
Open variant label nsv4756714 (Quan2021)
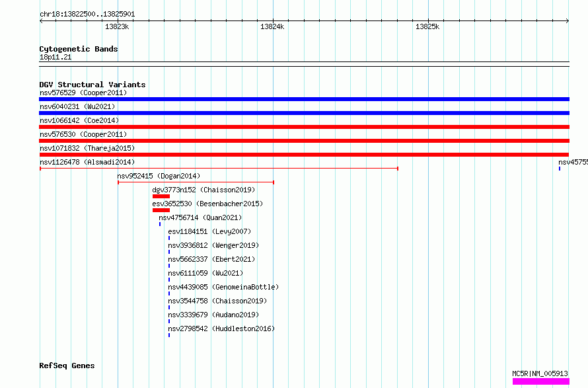(200, 217)
